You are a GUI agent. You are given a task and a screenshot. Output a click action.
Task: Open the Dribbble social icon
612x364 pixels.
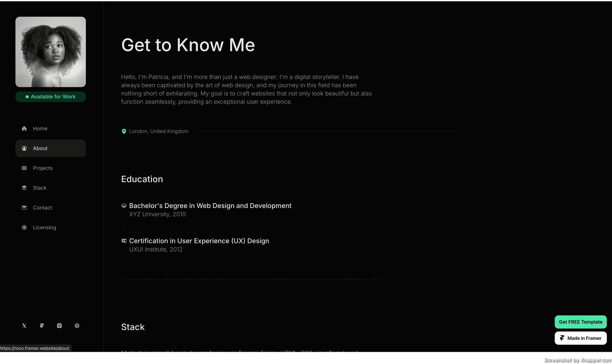click(77, 326)
